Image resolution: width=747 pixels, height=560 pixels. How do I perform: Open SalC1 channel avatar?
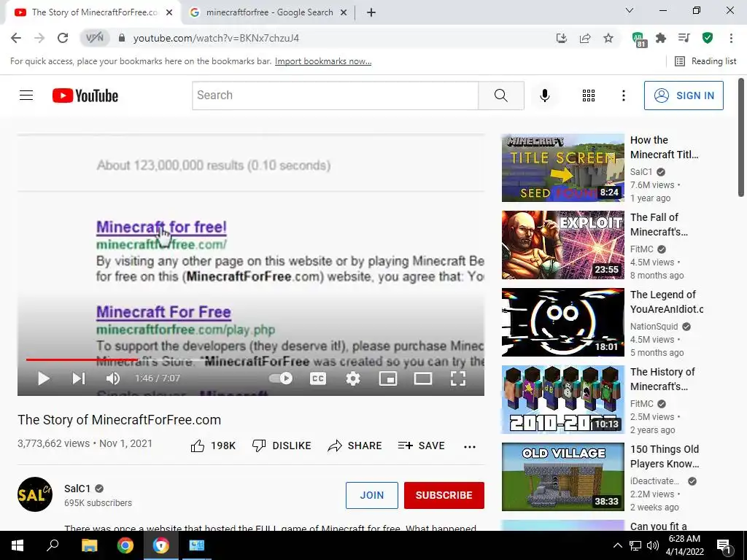pos(35,494)
